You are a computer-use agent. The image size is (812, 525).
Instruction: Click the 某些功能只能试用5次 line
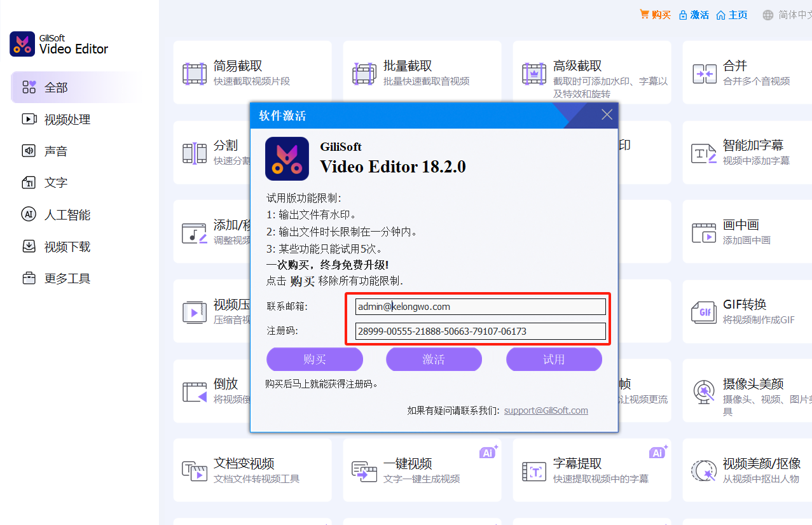tap(325, 248)
